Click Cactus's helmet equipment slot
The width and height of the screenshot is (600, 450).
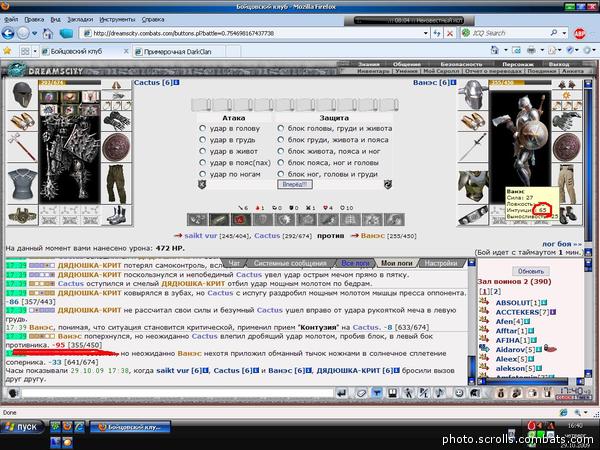coord(22,95)
